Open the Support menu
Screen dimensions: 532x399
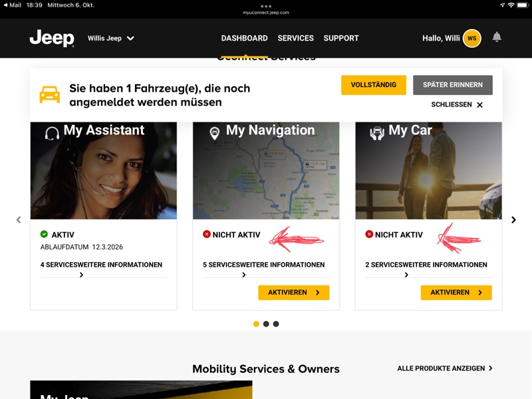[x=341, y=39]
